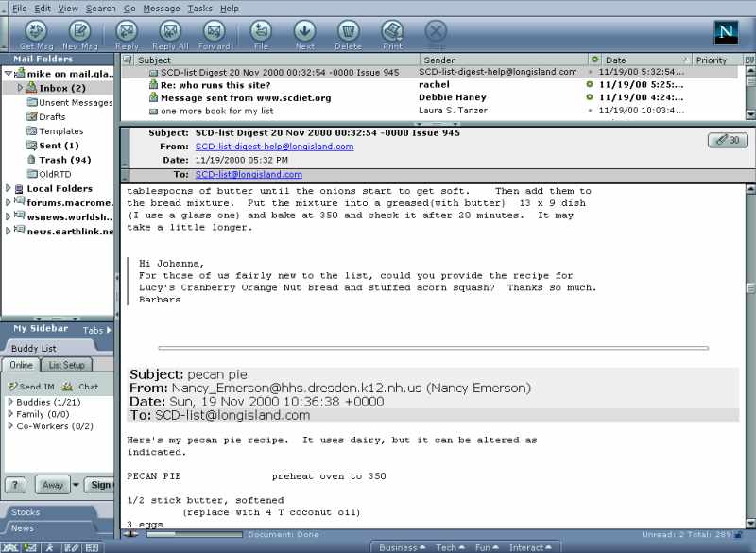Click the message body vertical scrollbar

click(x=749, y=359)
